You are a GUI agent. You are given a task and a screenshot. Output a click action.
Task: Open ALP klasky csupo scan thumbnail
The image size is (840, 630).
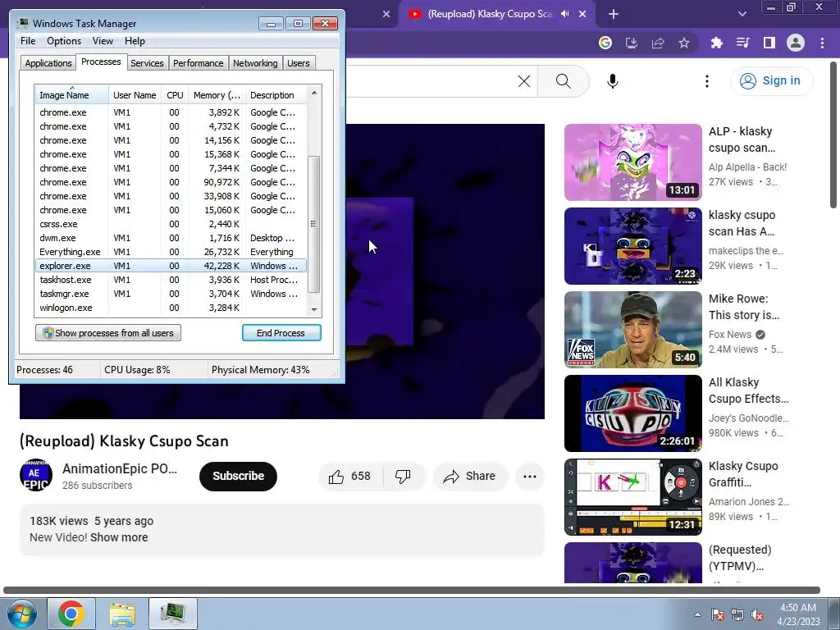[x=632, y=162]
